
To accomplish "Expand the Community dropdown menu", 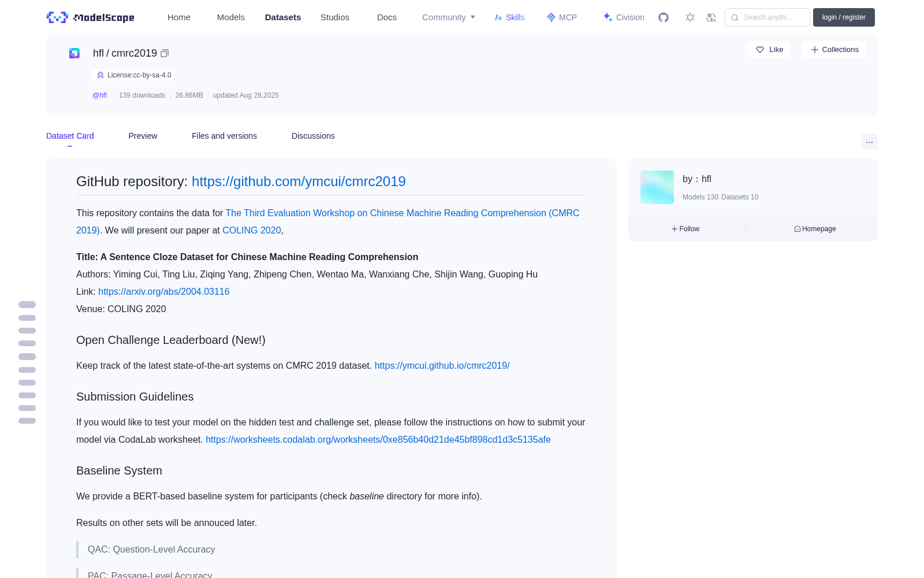I will click(449, 17).
